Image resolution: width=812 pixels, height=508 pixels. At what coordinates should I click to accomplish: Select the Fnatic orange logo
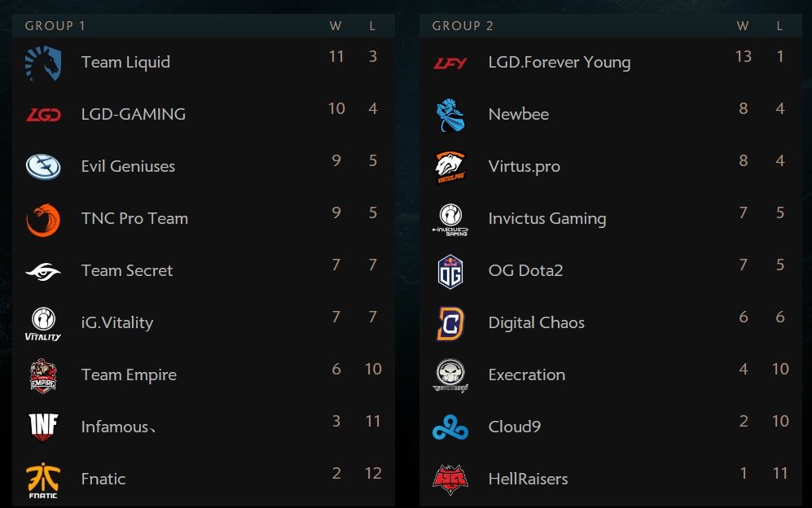pos(43,480)
